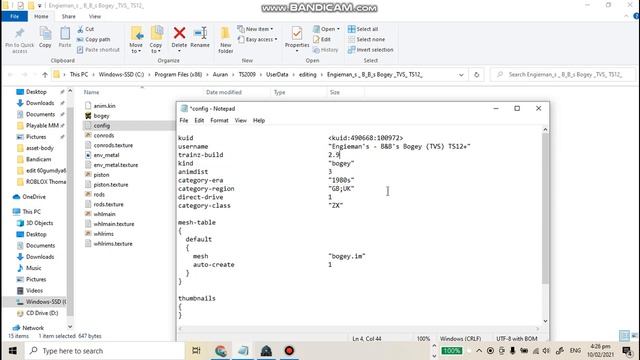Image resolution: width=640 pixels, height=360 pixels.
Task: Open 3D Objects in navigation pane
Action: click(x=39, y=223)
